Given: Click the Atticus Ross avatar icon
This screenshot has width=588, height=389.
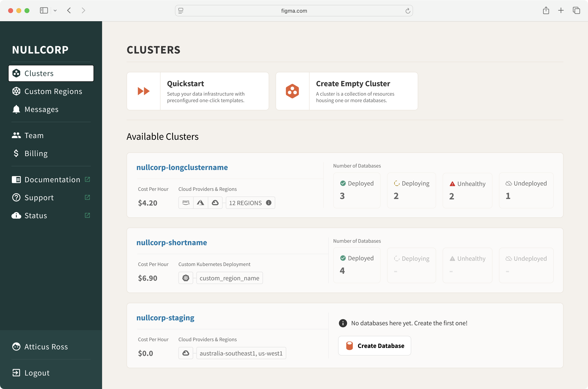Looking at the screenshot, I should [x=16, y=346].
